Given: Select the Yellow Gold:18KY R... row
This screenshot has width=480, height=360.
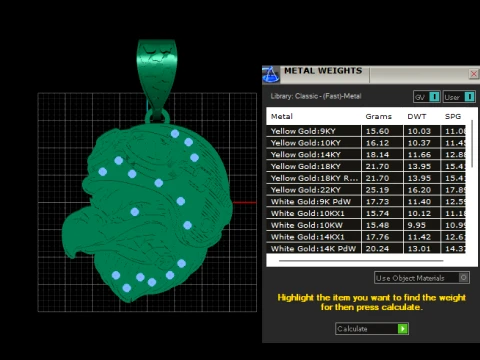Looking at the screenshot, I should click(366, 178).
